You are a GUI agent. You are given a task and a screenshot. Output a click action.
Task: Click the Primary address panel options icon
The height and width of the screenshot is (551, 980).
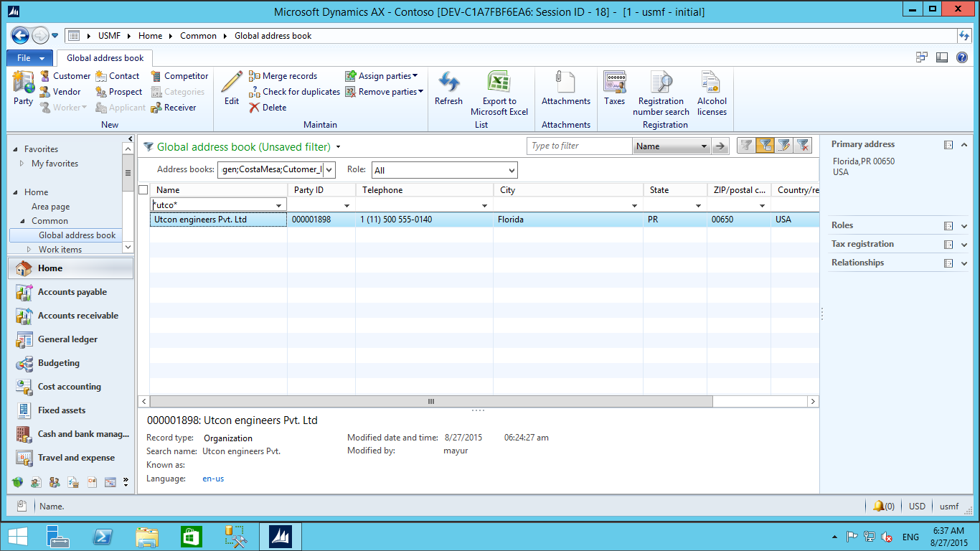(948, 145)
